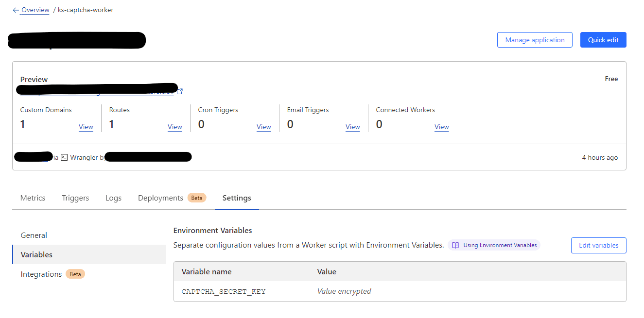Click the Connected Workers label
This screenshot has width=644, height=318.
(405, 110)
